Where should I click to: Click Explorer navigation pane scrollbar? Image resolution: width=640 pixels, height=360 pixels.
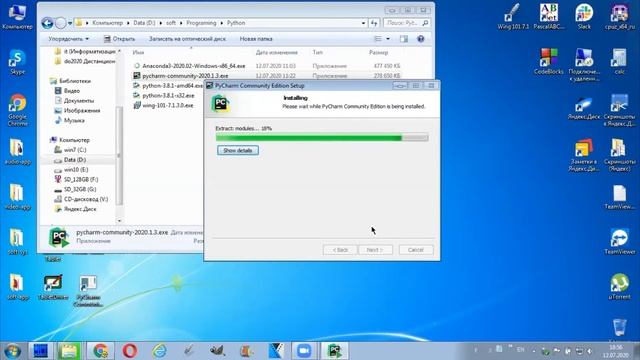[x=119, y=155]
